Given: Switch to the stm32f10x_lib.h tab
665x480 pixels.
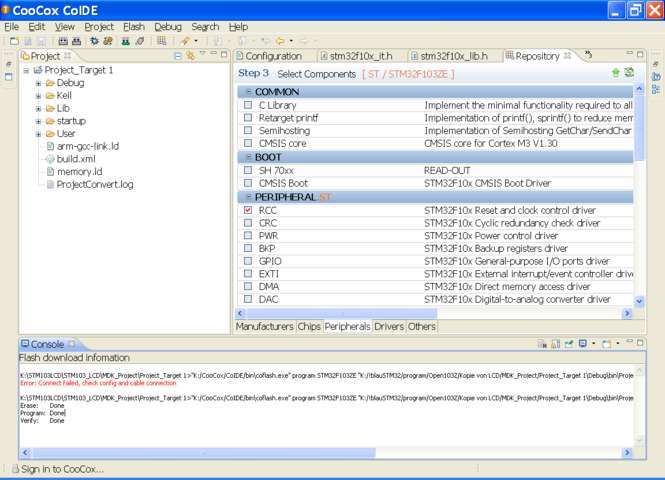Looking at the screenshot, I should [x=454, y=56].
